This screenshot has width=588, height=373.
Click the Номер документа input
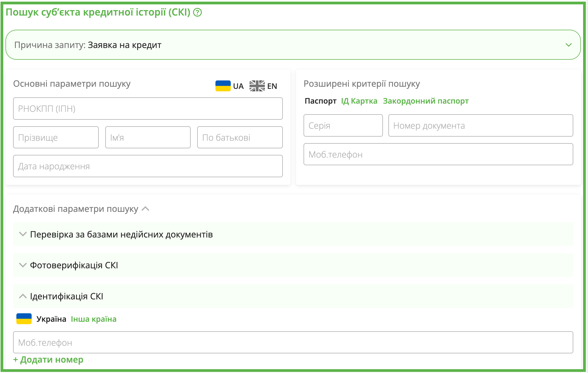click(480, 125)
